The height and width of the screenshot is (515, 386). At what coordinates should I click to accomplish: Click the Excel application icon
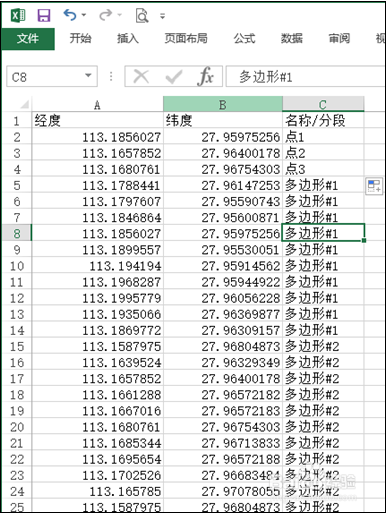[18, 15]
